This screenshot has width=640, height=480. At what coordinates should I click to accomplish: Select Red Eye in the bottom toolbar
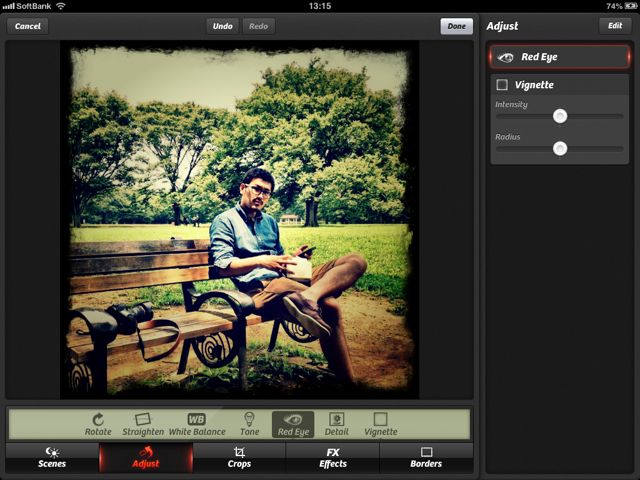coord(293,424)
